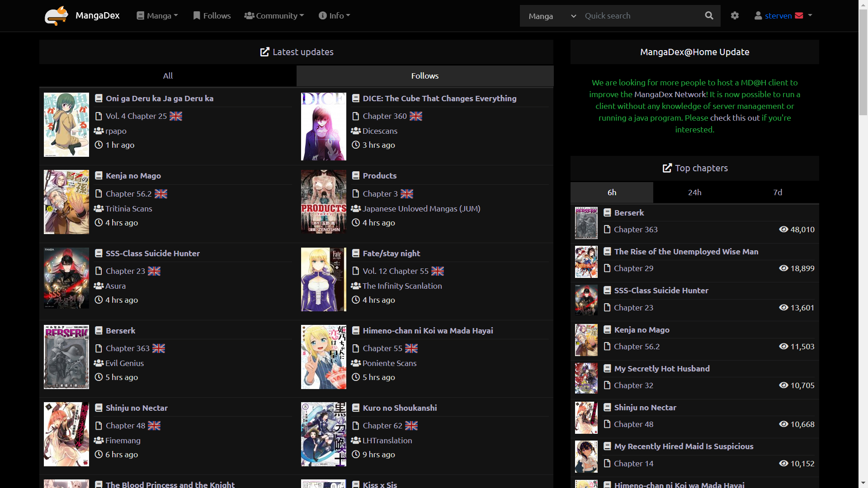Open the Shinju no Nectar cover in Top chapters

586,418
